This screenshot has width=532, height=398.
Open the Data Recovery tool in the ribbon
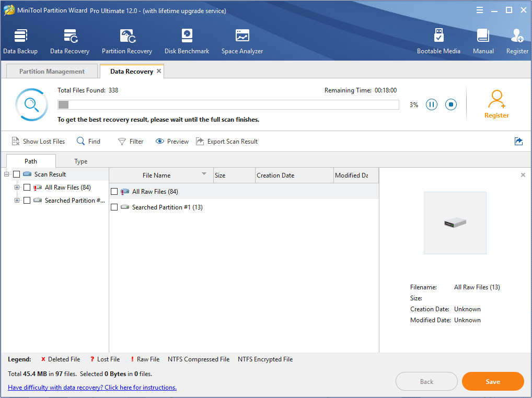(70, 41)
